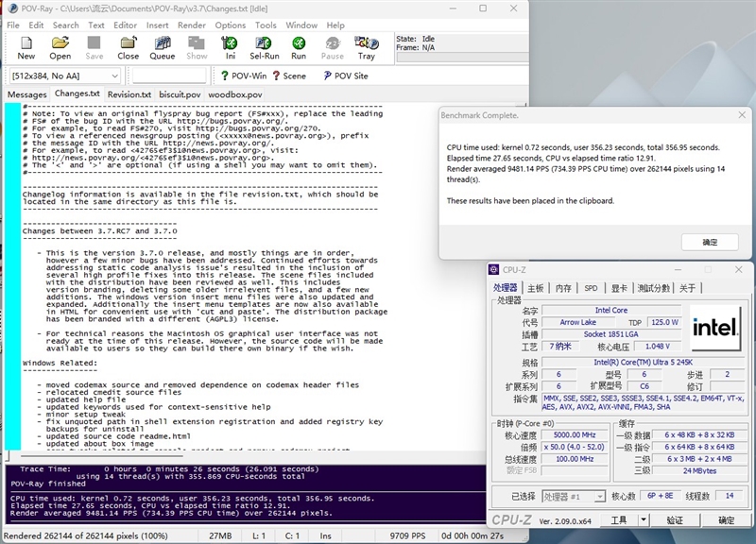Open the Search menu

pos(65,25)
